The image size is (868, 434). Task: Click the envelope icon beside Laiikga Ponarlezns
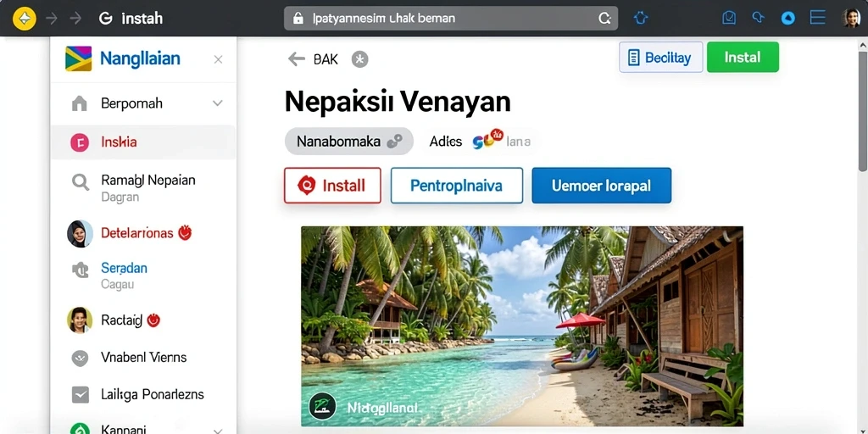click(x=81, y=395)
